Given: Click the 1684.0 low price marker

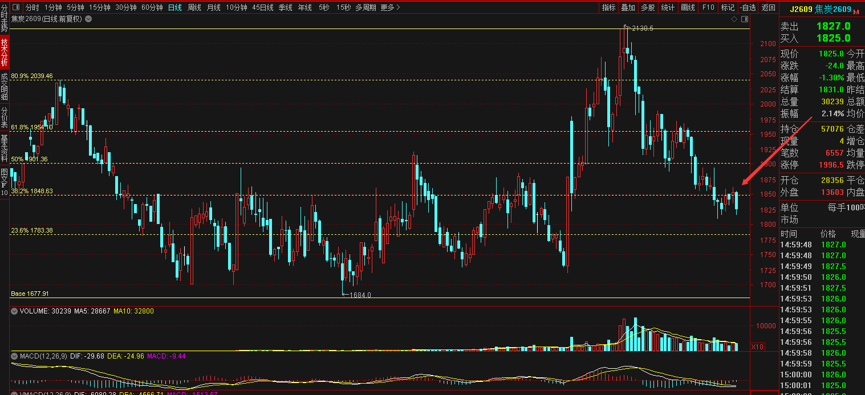Looking at the screenshot, I should (x=360, y=295).
